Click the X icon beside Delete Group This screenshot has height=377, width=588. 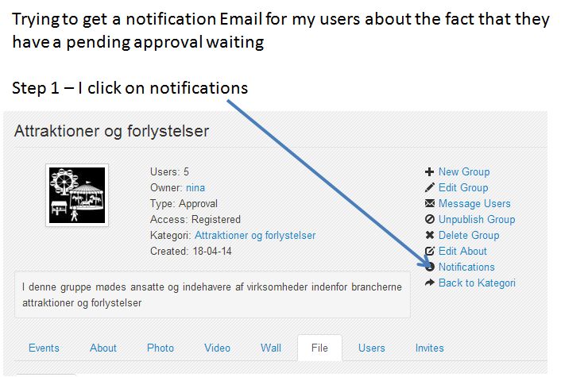tap(430, 235)
